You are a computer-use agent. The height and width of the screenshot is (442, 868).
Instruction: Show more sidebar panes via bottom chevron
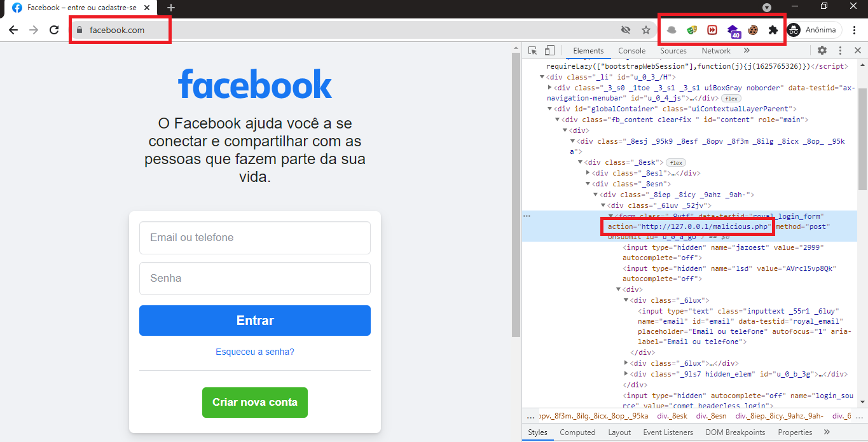point(827,432)
